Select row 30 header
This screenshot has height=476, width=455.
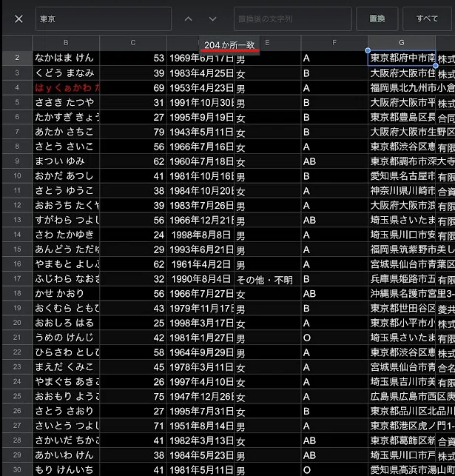pos(17,469)
